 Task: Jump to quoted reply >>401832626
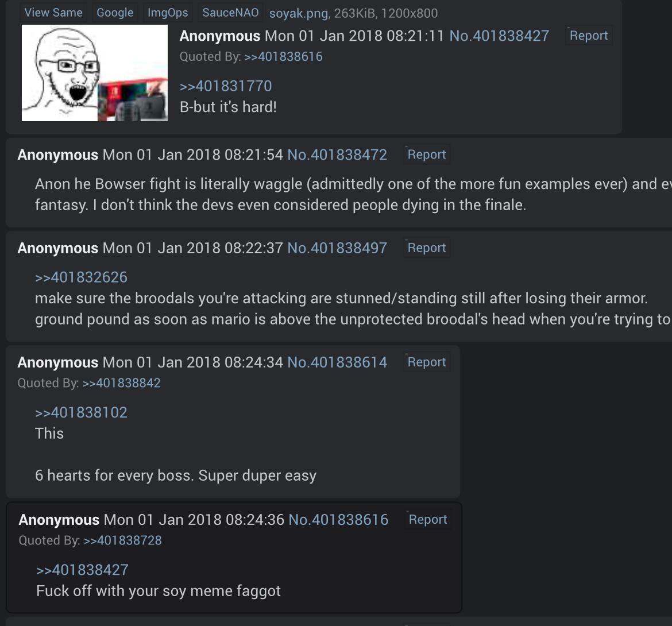tap(81, 277)
